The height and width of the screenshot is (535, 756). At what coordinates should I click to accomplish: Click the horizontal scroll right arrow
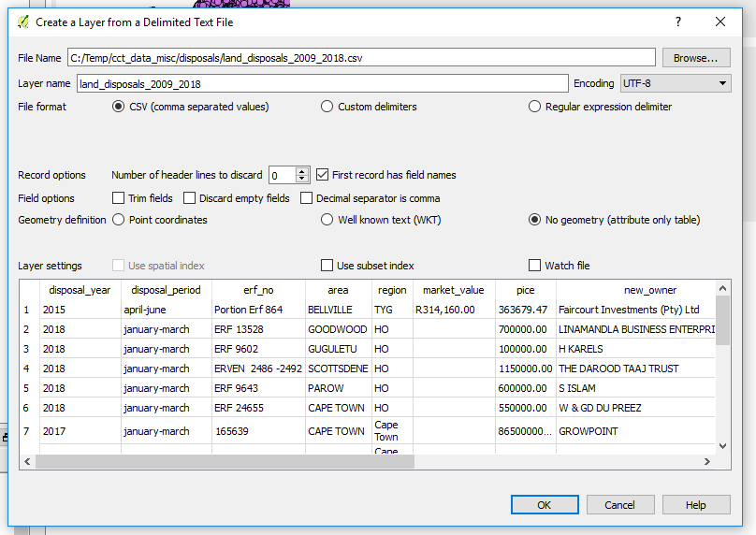pyautogui.click(x=706, y=462)
